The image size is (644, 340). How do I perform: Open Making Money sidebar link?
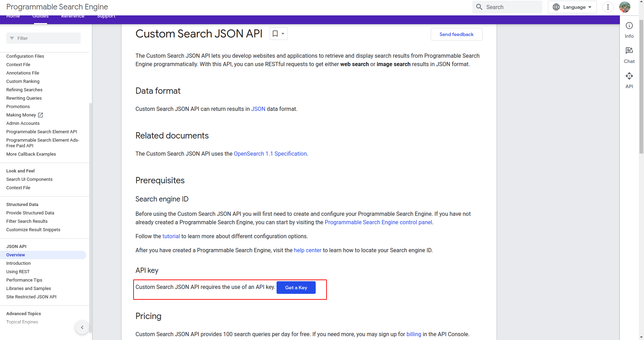pos(21,115)
